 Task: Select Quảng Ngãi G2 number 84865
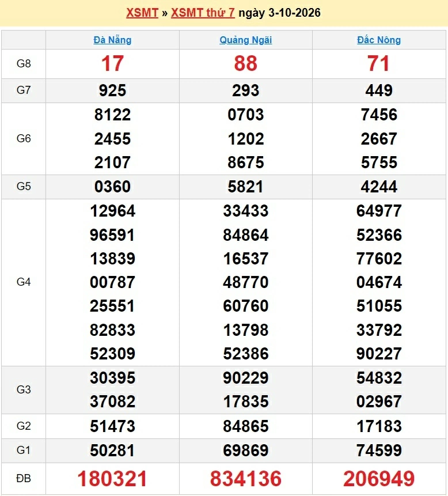pyautogui.click(x=246, y=426)
